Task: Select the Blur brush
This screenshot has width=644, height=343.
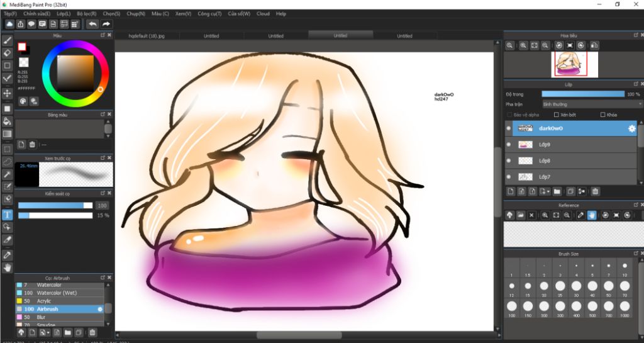Action: tap(60, 317)
